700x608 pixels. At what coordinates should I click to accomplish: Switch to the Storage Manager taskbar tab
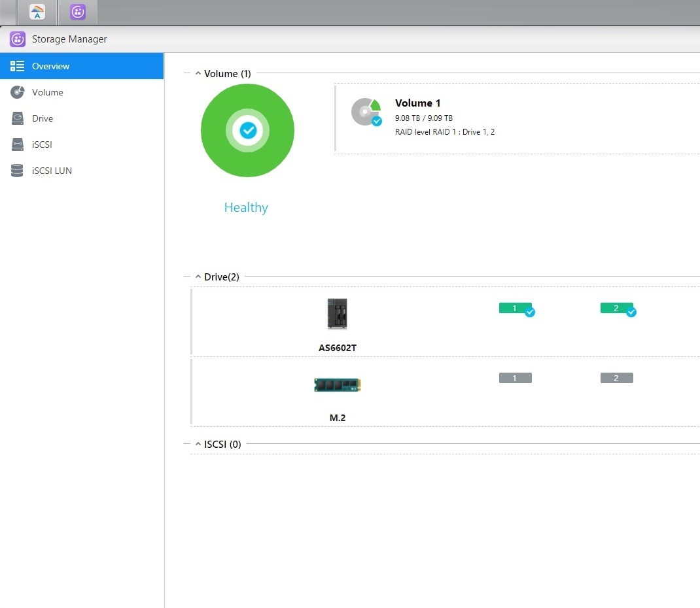coord(77,12)
